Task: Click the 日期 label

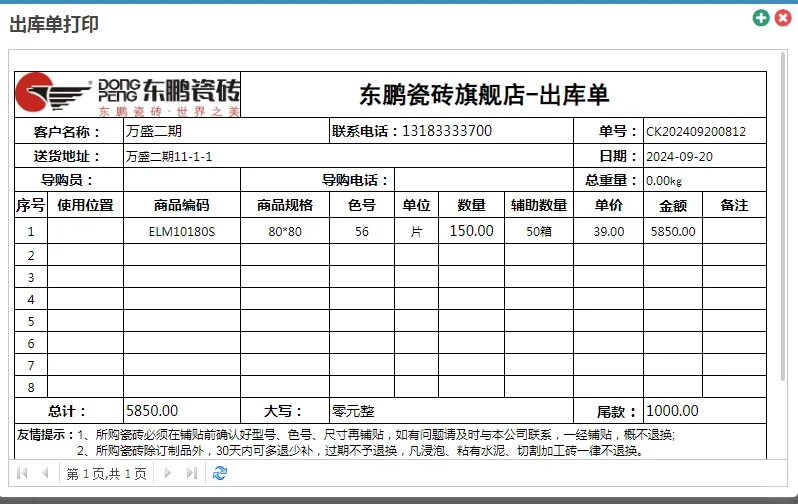Action: click(617, 156)
